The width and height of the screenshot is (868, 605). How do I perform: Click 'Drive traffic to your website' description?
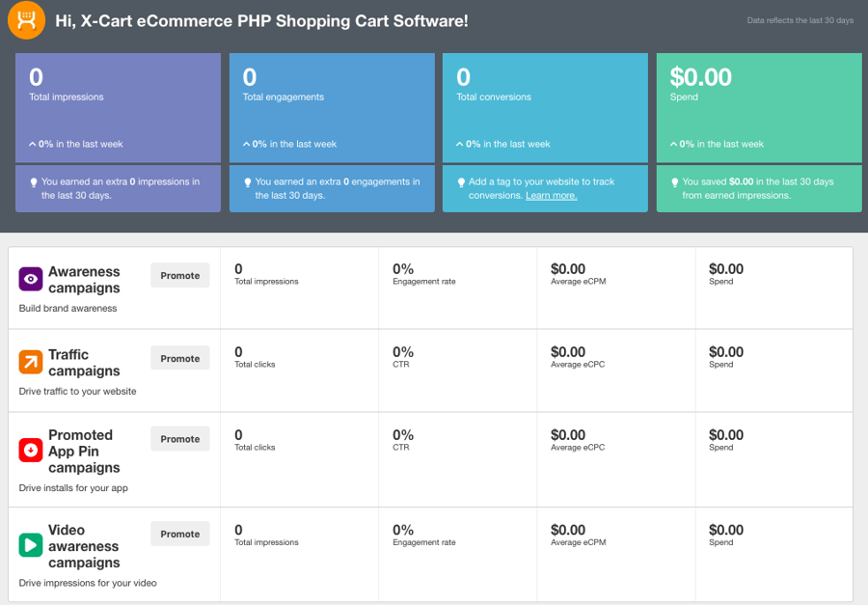click(x=77, y=391)
